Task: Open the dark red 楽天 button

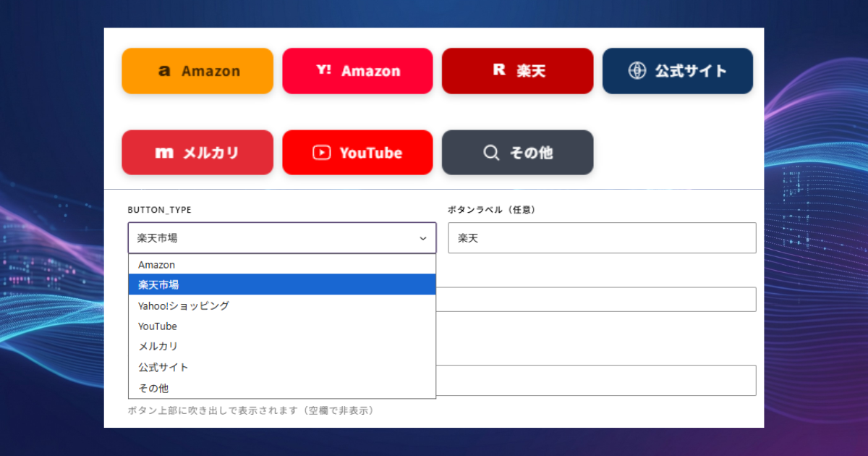Action: point(517,71)
